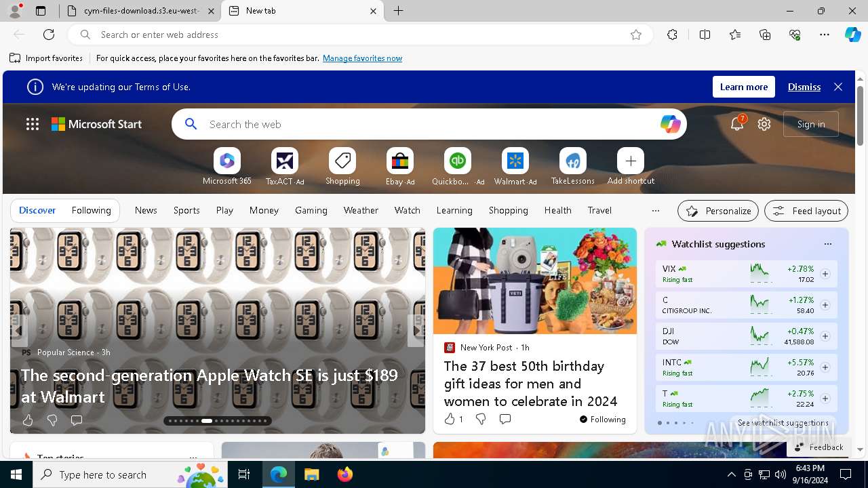The width and height of the screenshot is (868, 488).
Task: Open browser Extensions icon
Action: 672,35
